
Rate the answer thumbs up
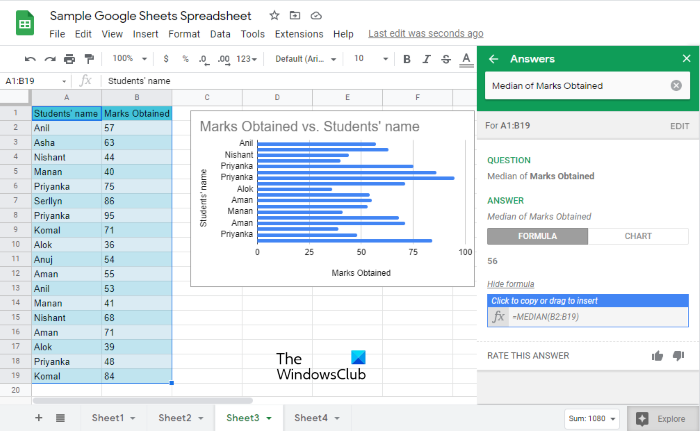pyautogui.click(x=657, y=356)
